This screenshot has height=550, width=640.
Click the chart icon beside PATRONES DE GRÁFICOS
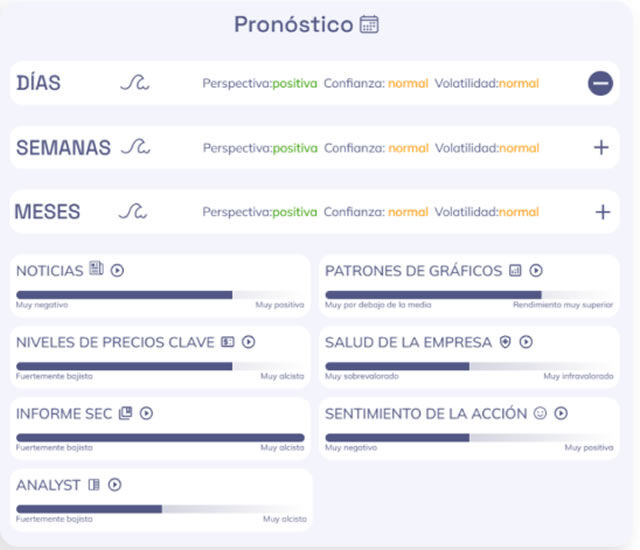pyautogui.click(x=515, y=270)
